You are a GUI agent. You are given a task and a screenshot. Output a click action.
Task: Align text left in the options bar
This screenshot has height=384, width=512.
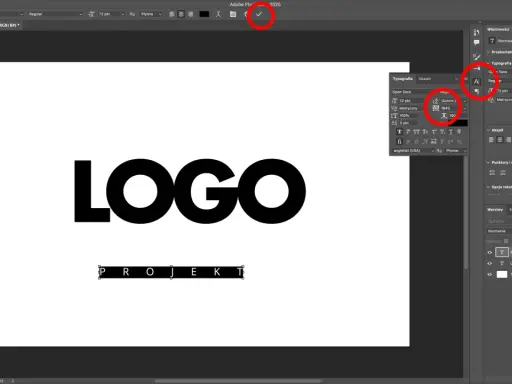tap(172, 14)
